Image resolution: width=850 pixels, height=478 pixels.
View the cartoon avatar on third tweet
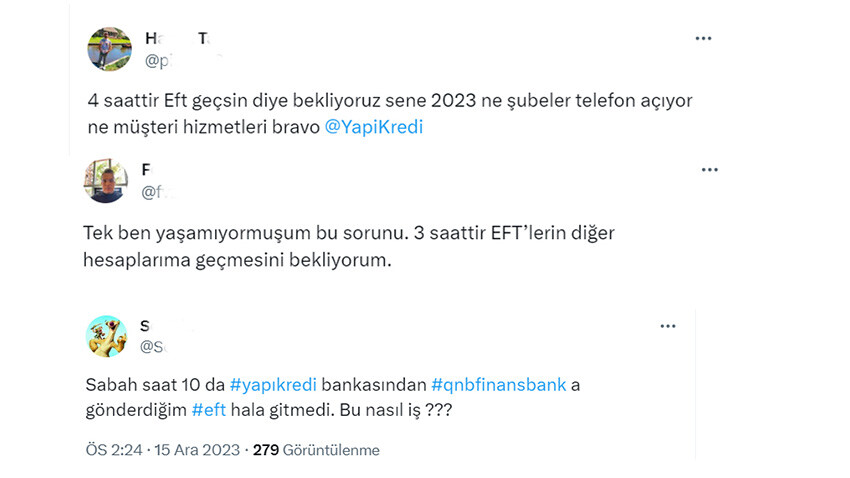[106, 336]
